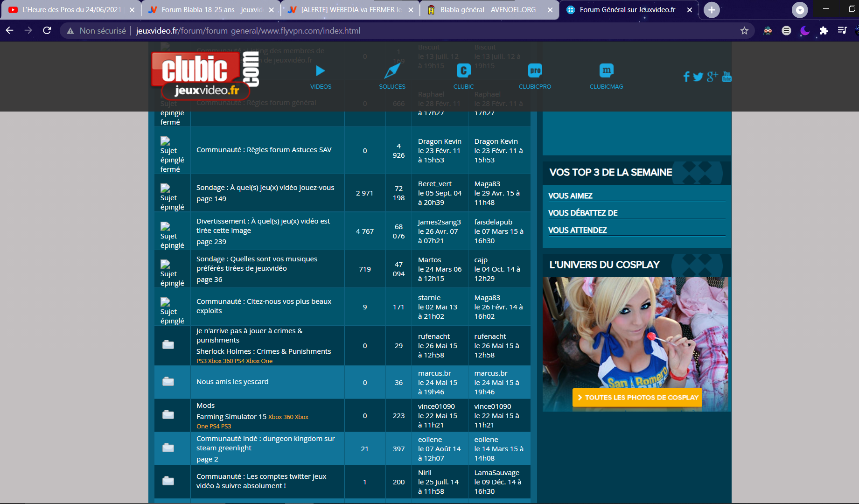This screenshot has height=504, width=859.
Task: Open 'Je n'arrive pas à jouer à crimes' topic
Action: tap(250, 336)
